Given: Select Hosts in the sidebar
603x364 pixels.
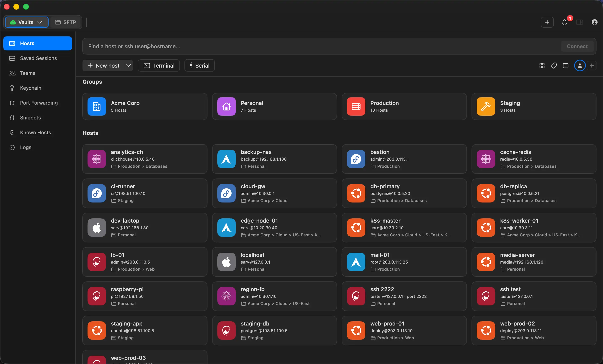Looking at the screenshot, I should tap(38, 43).
